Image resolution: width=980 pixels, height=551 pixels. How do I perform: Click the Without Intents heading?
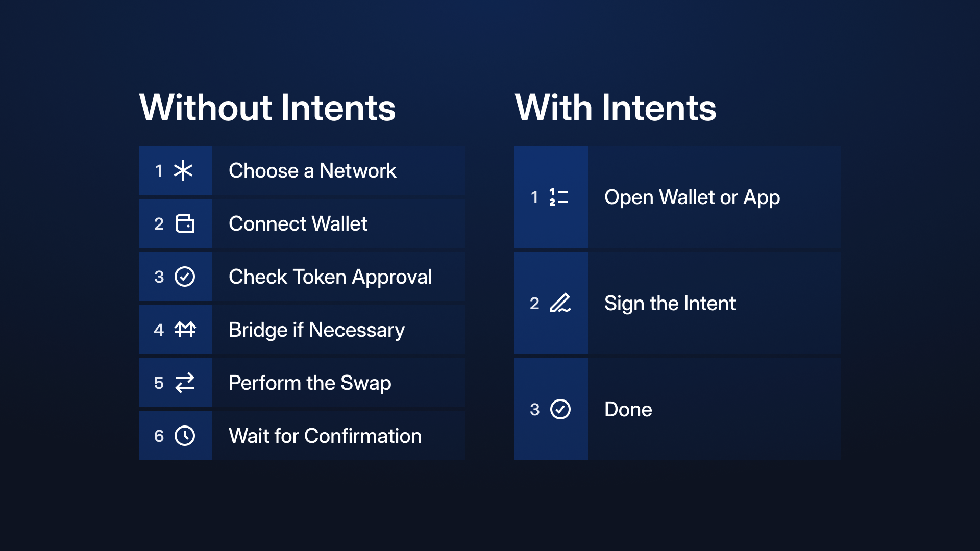coord(267,108)
